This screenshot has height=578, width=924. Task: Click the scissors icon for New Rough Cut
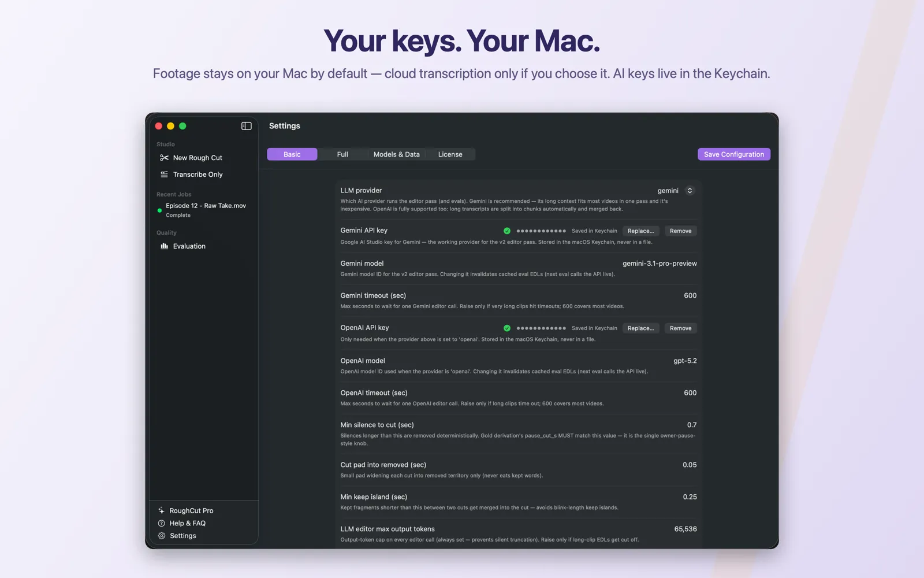tap(164, 158)
